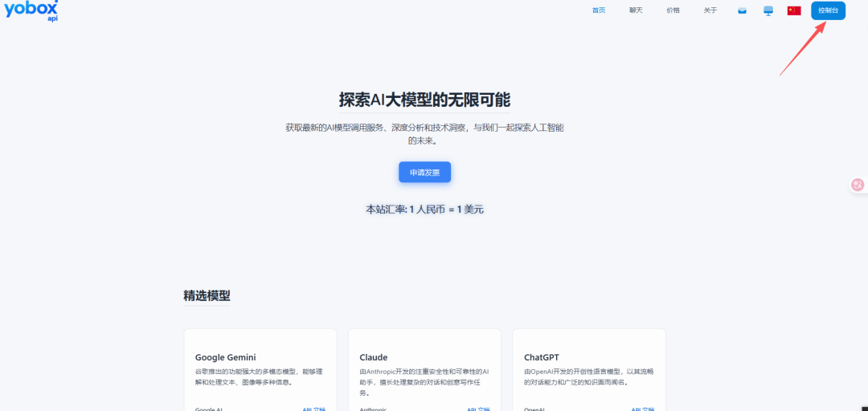868x411 pixels.
Task: Click the 精选模型 section heading
Action: pos(207,295)
